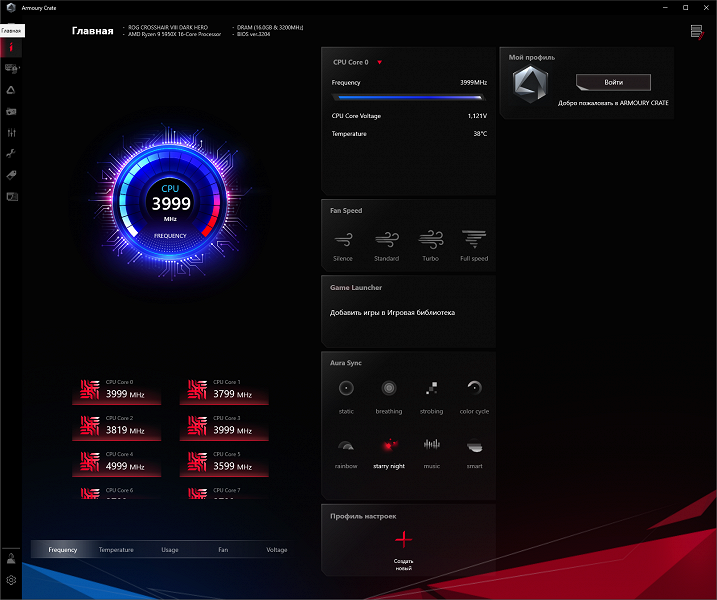Select the Silence fan speed mode
The height and width of the screenshot is (600, 717).
pyautogui.click(x=343, y=246)
